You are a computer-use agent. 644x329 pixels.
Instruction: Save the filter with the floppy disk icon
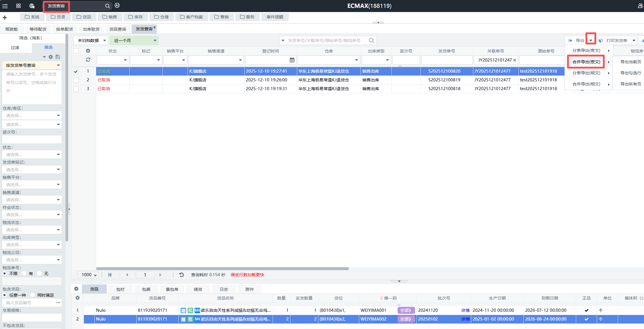(58, 57)
